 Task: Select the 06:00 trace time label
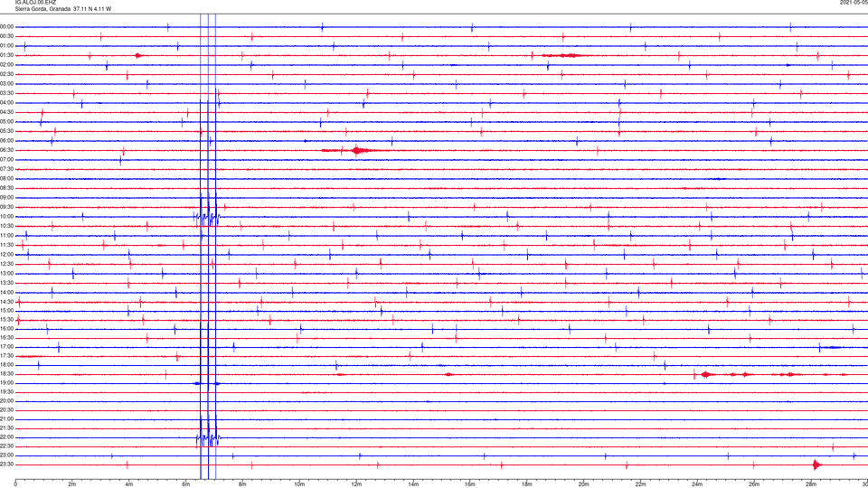pyautogui.click(x=7, y=141)
